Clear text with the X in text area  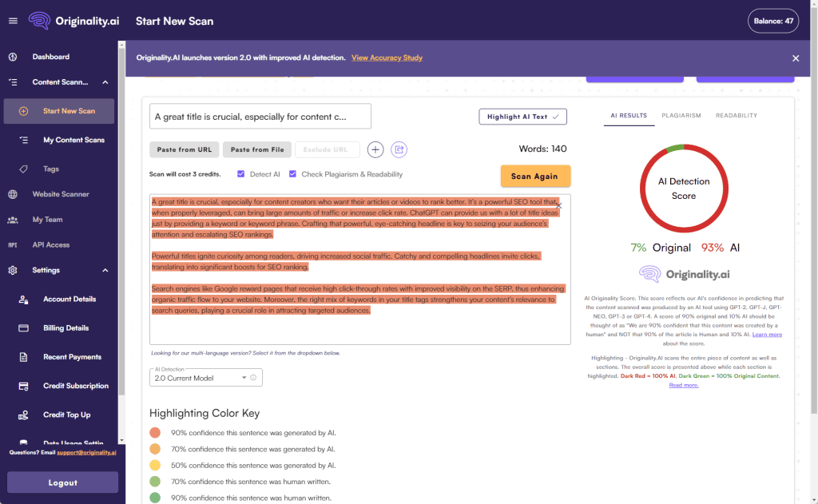click(x=559, y=205)
